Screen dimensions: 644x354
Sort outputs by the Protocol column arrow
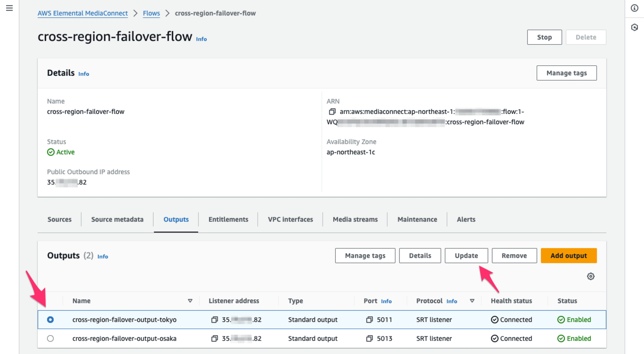[x=472, y=301]
